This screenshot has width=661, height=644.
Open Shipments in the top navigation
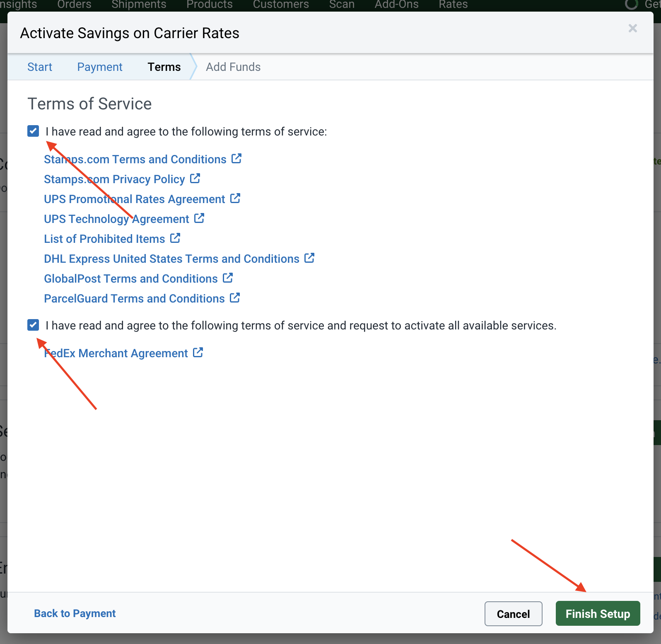pos(139,5)
